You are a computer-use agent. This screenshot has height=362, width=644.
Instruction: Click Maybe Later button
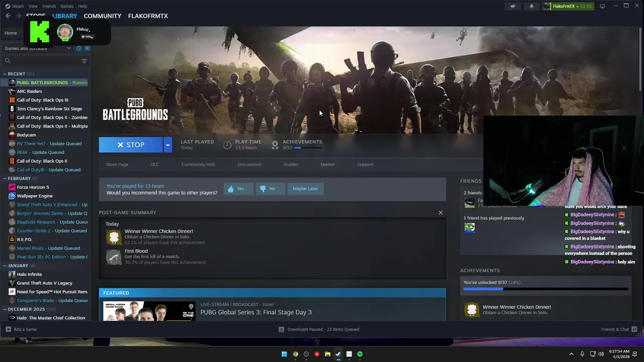305,189
